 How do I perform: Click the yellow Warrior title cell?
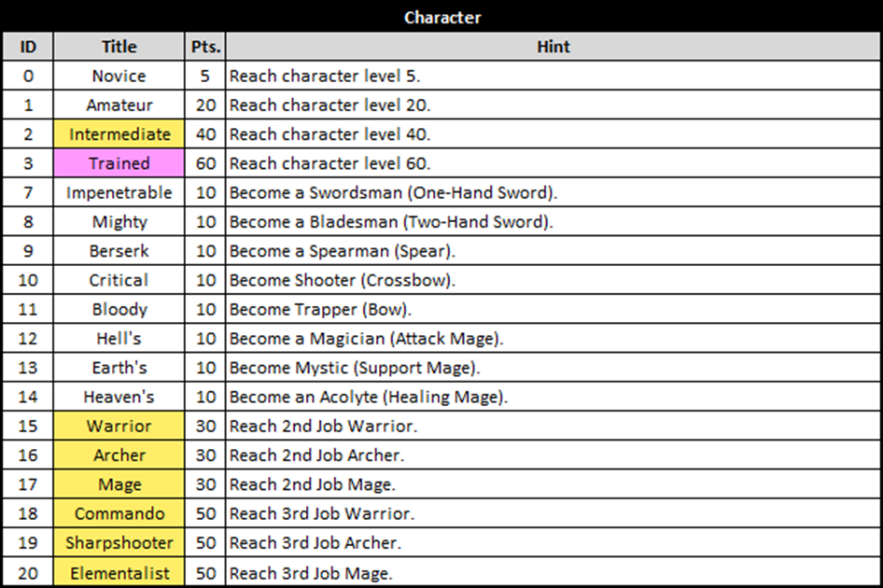(119, 426)
